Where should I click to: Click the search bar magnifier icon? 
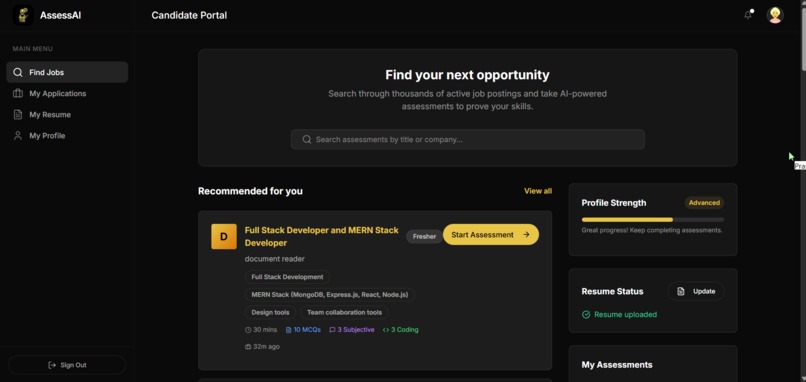coord(307,139)
